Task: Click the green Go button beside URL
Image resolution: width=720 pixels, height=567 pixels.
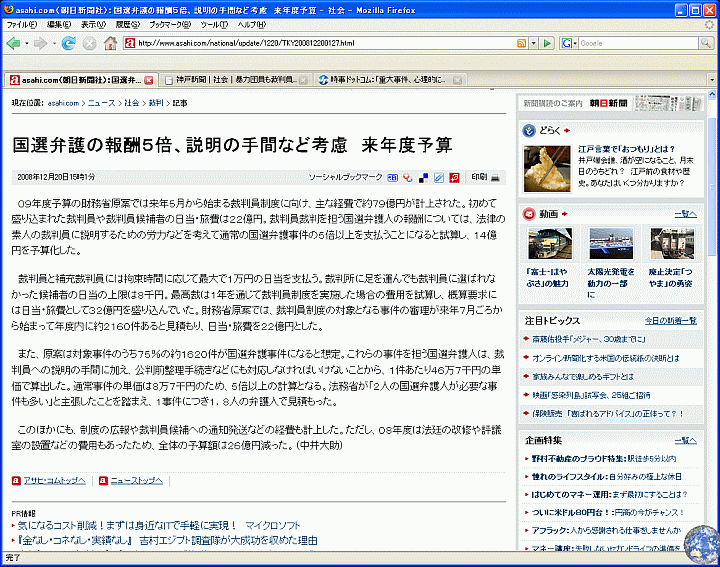Action: coord(547,44)
